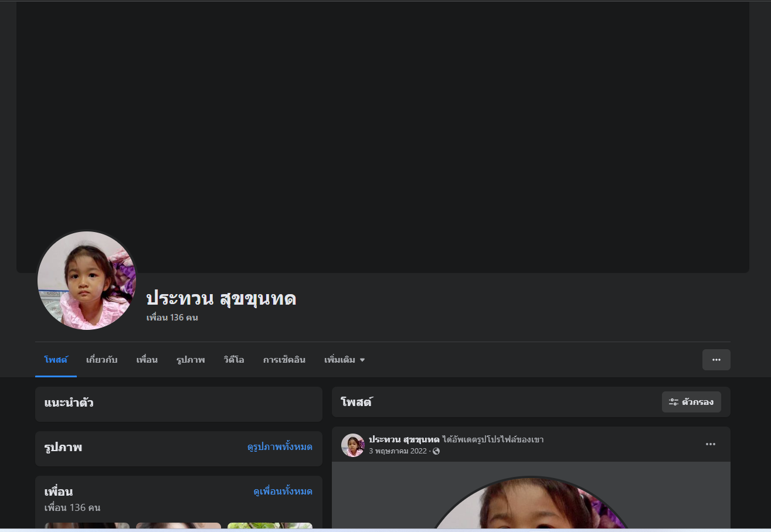This screenshot has height=532, width=771.
Task: Select the รูปภาพ tab
Action: pyautogui.click(x=191, y=360)
